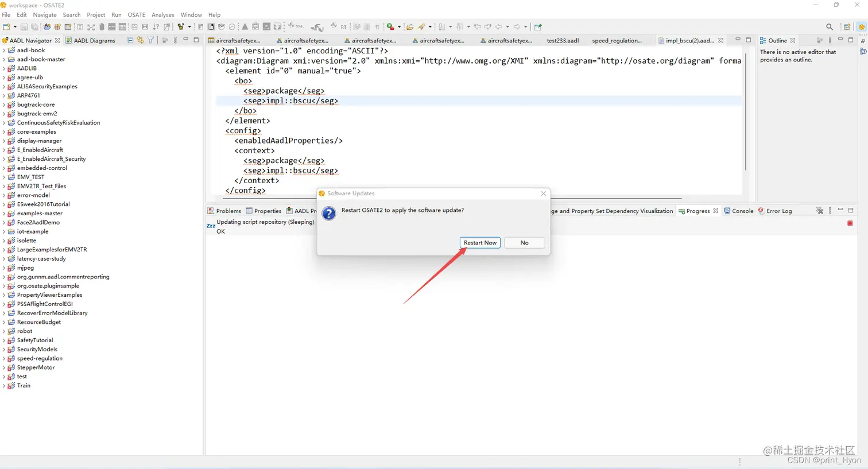
Task: Open the Navigate menu
Action: point(45,14)
